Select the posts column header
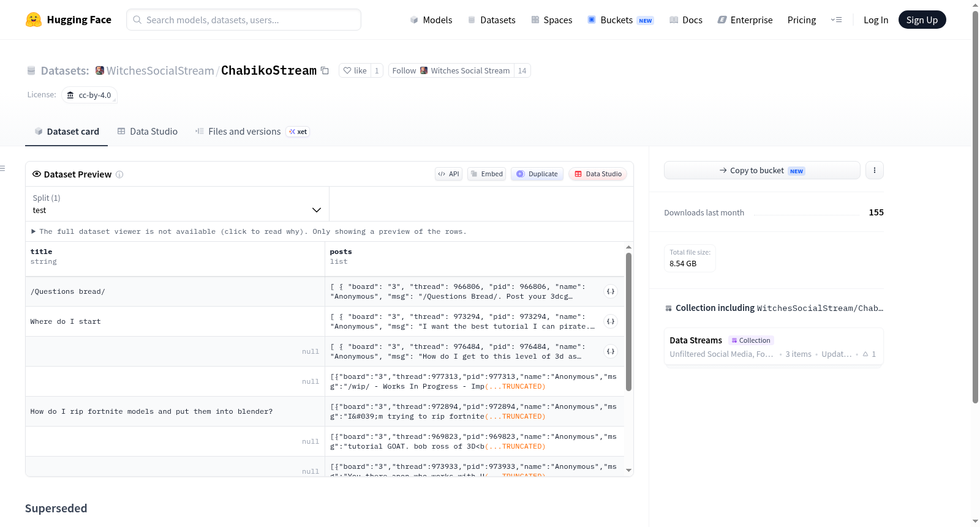This screenshot has width=980, height=527. 475,260
